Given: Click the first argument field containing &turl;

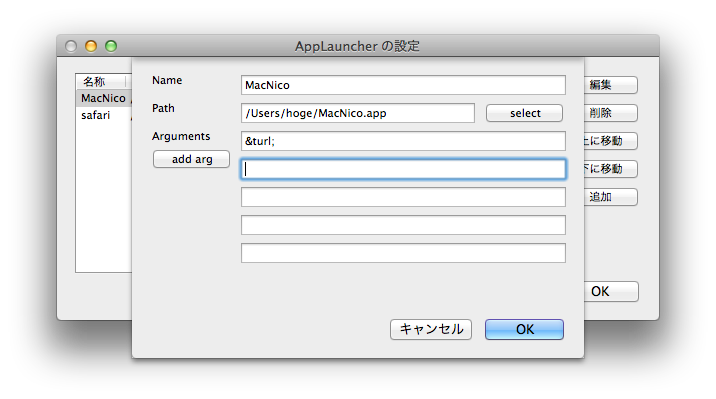Looking at the screenshot, I should [403, 141].
